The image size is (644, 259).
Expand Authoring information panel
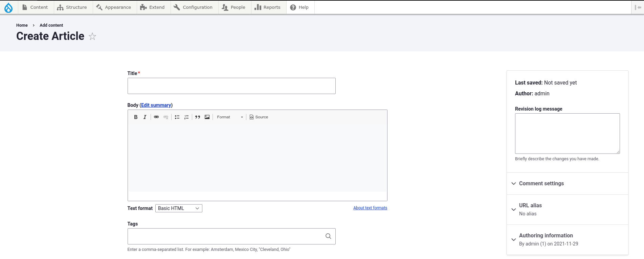546,236
